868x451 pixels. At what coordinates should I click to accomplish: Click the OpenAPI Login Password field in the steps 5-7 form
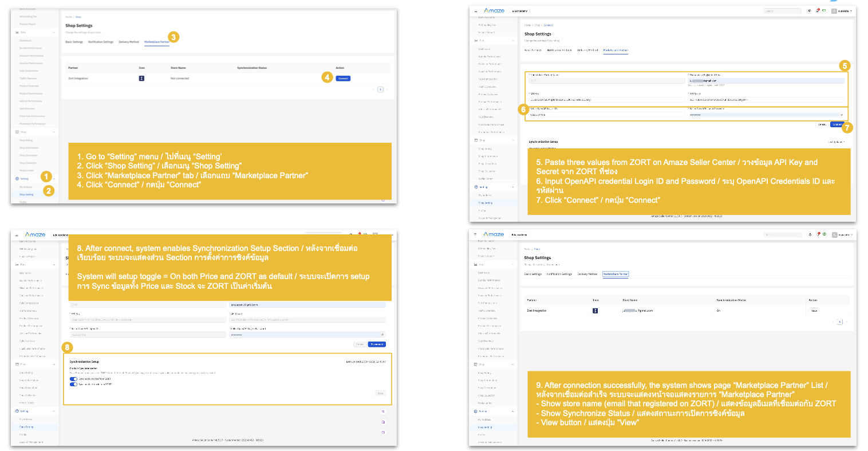coord(766,115)
